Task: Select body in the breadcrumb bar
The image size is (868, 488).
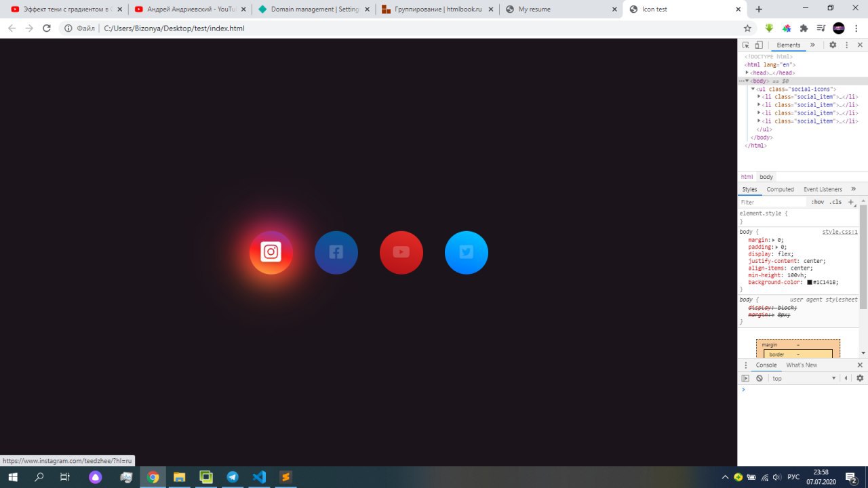Action: [766, 177]
